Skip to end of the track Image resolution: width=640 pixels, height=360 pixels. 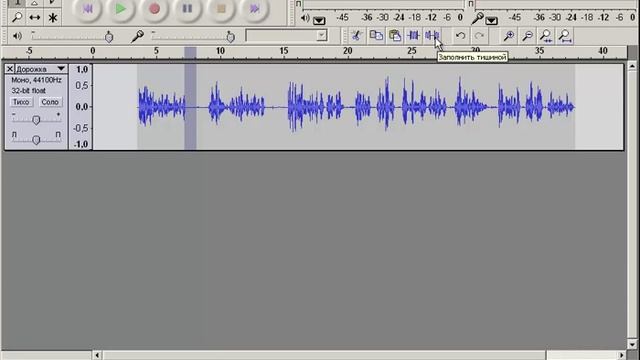click(254, 9)
